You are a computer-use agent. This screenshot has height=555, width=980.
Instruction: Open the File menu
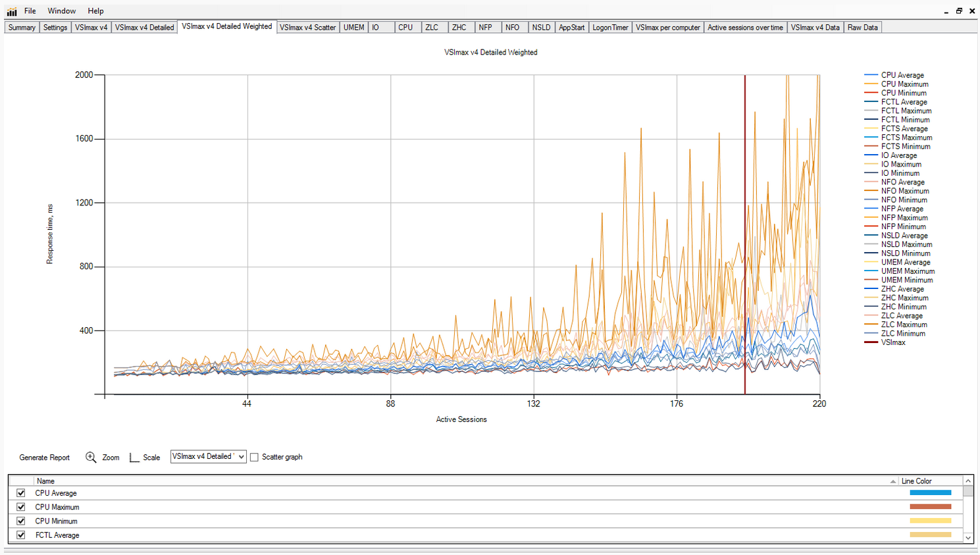[x=30, y=11]
